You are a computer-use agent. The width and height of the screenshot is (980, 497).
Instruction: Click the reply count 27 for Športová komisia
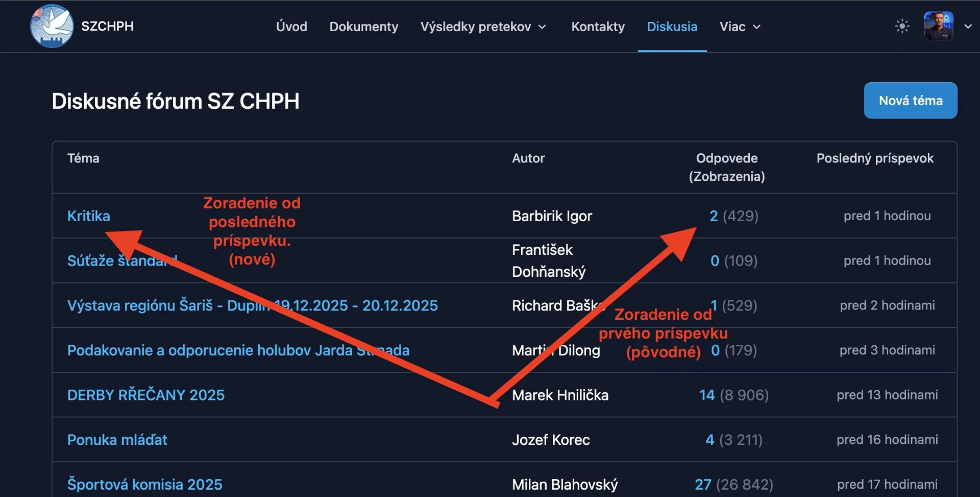[x=703, y=484]
